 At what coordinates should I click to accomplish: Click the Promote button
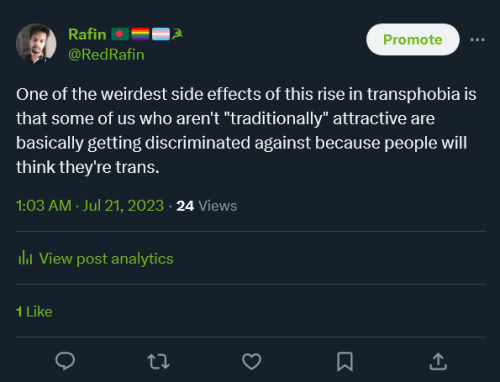tap(413, 39)
